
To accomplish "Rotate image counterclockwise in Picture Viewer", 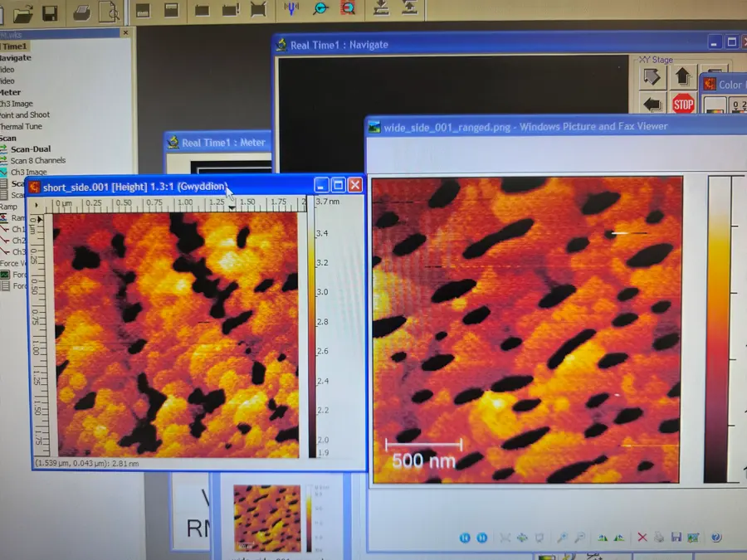I will (619, 538).
